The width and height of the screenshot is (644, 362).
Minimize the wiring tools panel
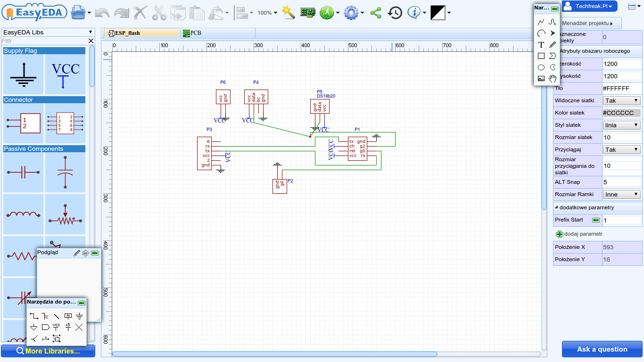click(81, 302)
